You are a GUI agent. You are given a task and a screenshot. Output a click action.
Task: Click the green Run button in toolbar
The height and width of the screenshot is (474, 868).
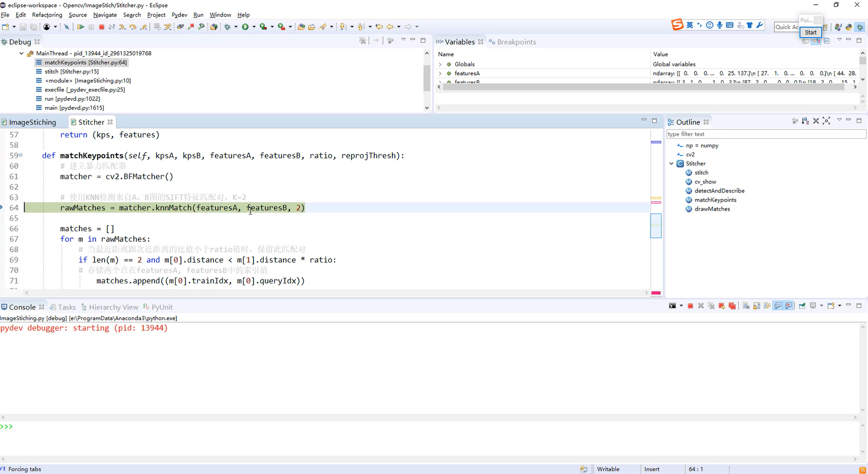(245, 27)
